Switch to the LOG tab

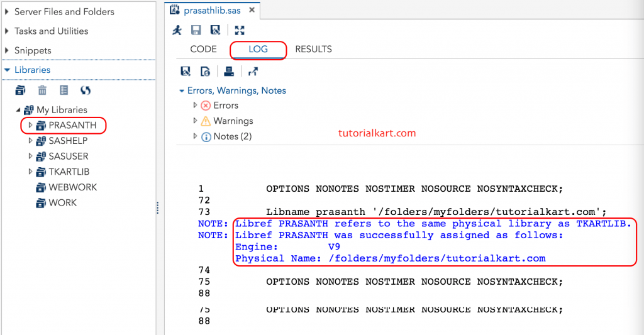point(258,49)
